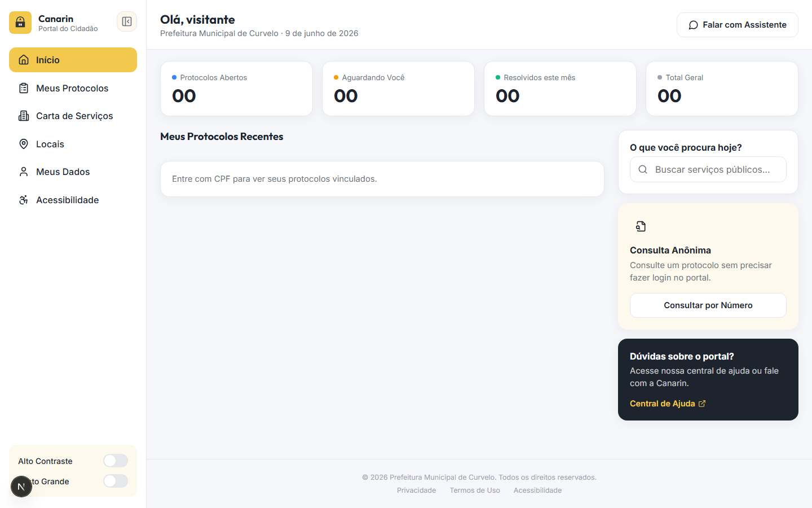Click the Prefeitura Municipal de Curvelo date line
Image resolution: width=812 pixels, height=508 pixels.
pyautogui.click(x=259, y=33)
